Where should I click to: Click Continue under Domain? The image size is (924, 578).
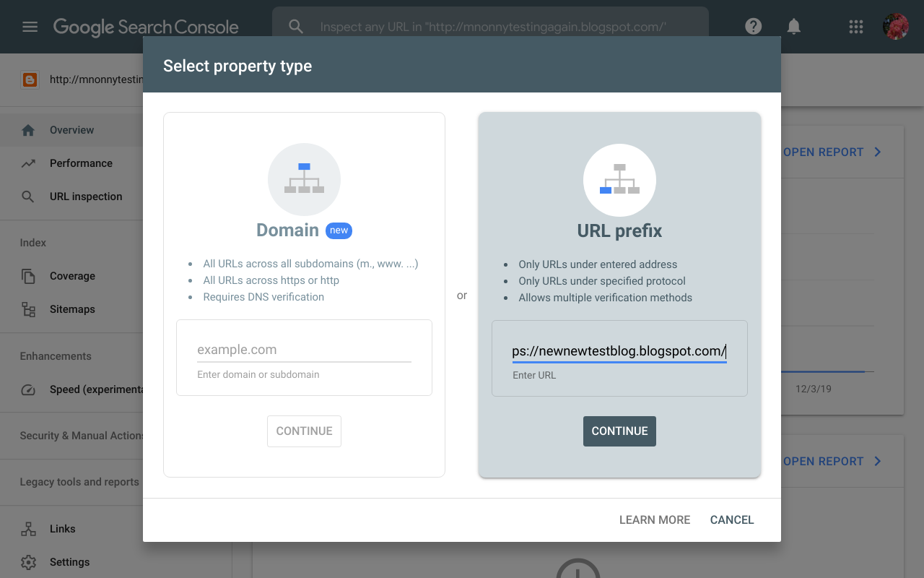point(304,431)
